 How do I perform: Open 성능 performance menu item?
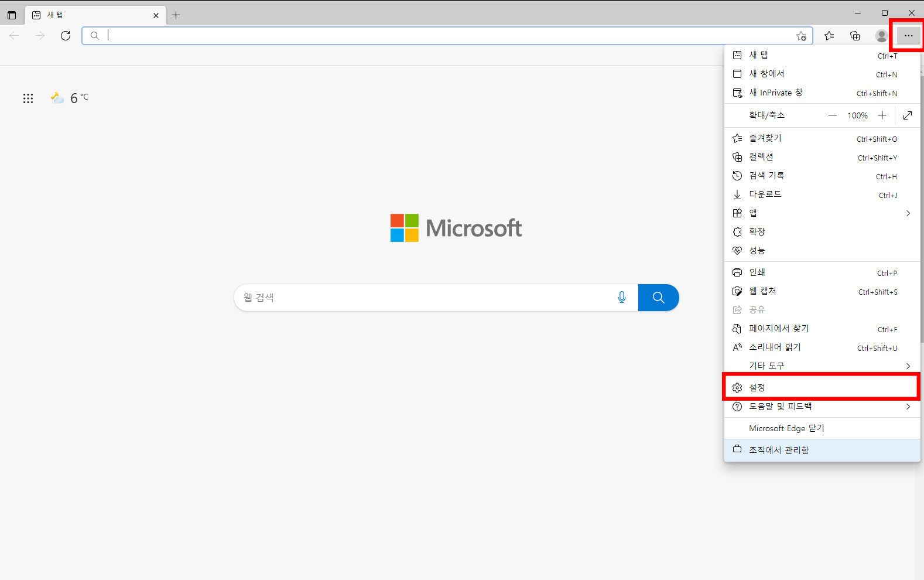pos(822,251)
